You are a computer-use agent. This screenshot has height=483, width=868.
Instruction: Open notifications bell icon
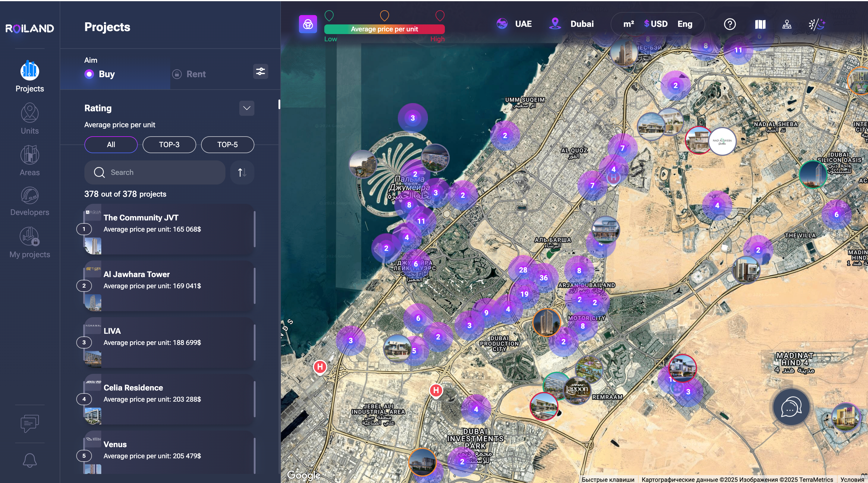[x=30, y=460]
